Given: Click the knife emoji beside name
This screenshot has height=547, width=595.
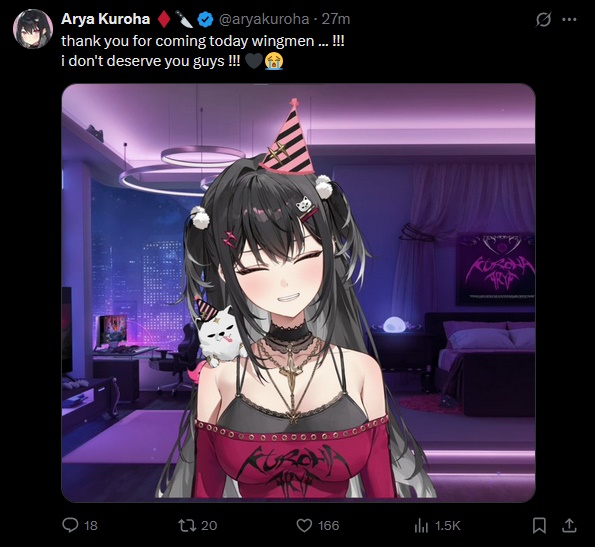Looking at the screenshot, I should click(x=184, y=19).
